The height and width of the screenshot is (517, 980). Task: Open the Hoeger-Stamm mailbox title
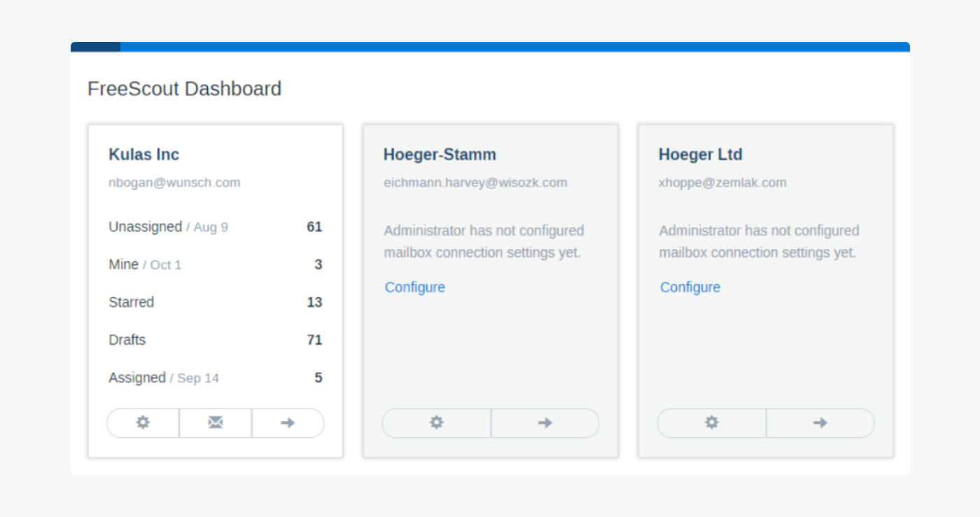click(x=440, y=155)
